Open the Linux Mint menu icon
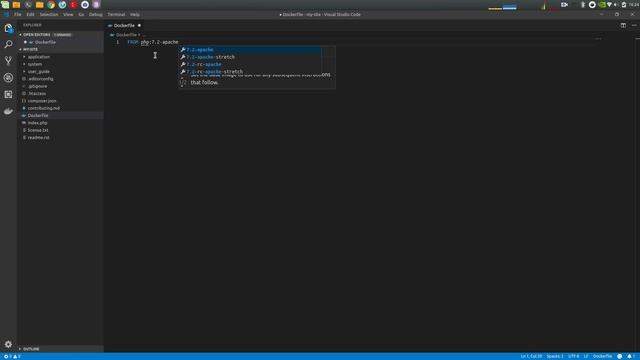Screen dimensions: 640x360 pos(5,4)
